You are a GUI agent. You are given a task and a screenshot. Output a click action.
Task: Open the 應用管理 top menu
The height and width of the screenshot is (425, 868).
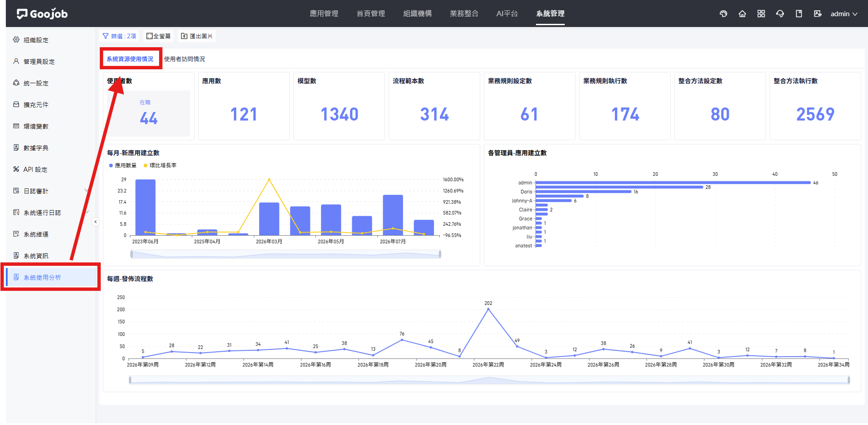(324, 13)
